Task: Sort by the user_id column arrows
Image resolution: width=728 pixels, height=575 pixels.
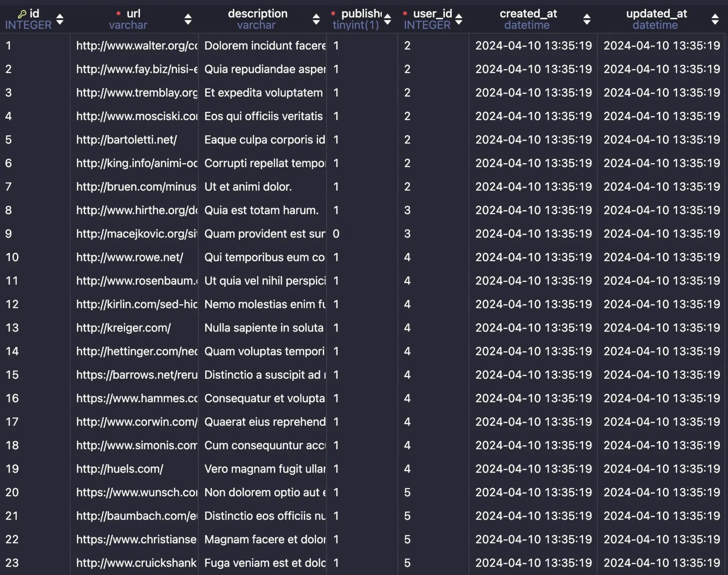Action: [458, 19]
